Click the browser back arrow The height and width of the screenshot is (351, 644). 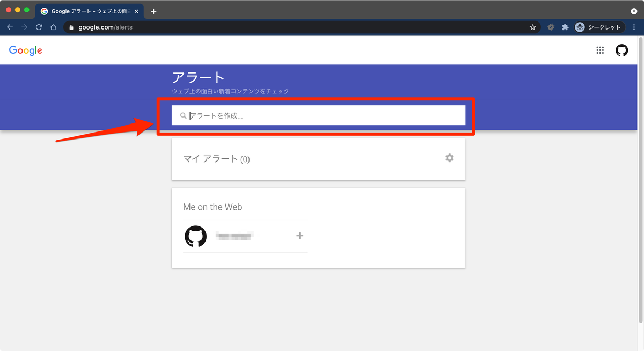10,27
